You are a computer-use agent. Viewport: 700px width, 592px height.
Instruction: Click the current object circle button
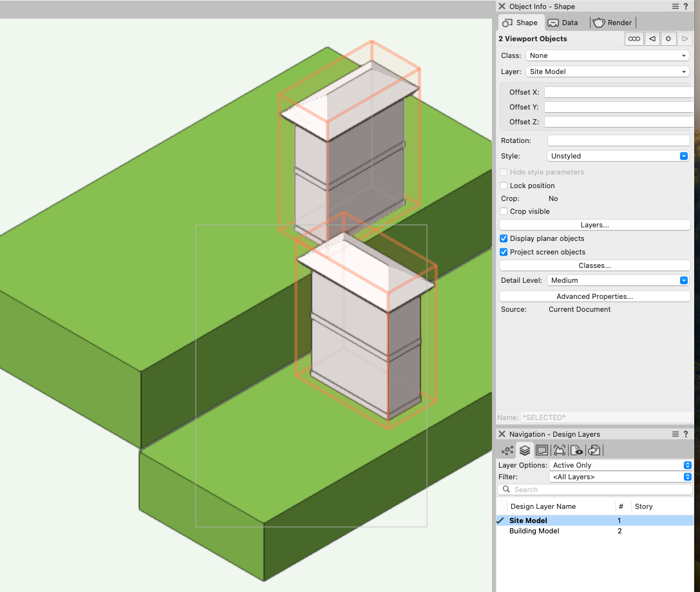tap(668, 39)
